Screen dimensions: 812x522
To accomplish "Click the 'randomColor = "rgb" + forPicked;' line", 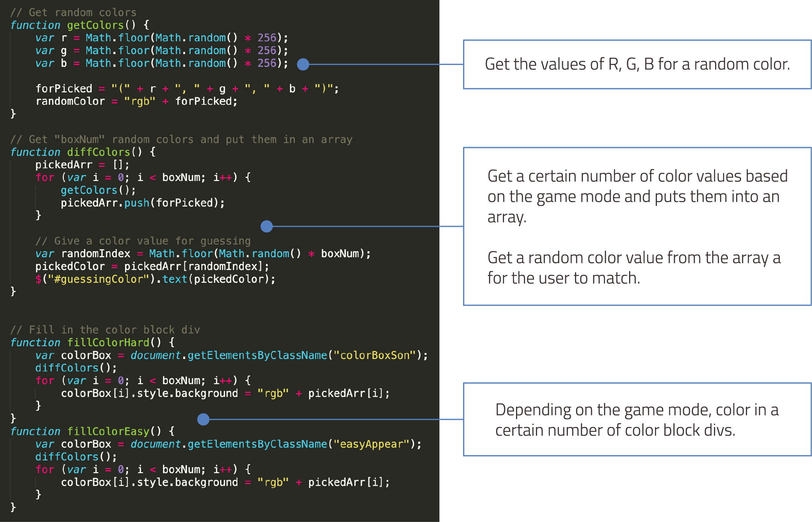I will (137, 101).
